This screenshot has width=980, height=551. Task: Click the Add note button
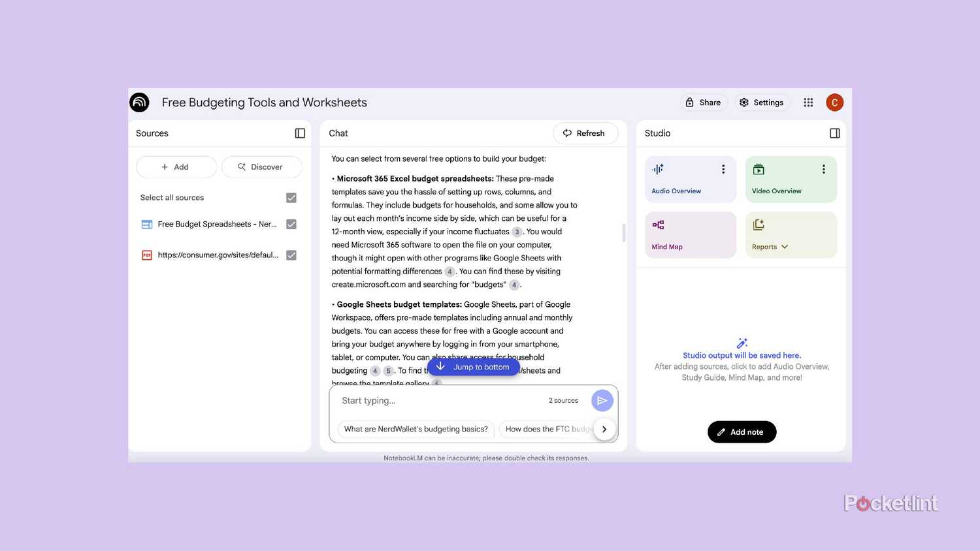point(742,432)
